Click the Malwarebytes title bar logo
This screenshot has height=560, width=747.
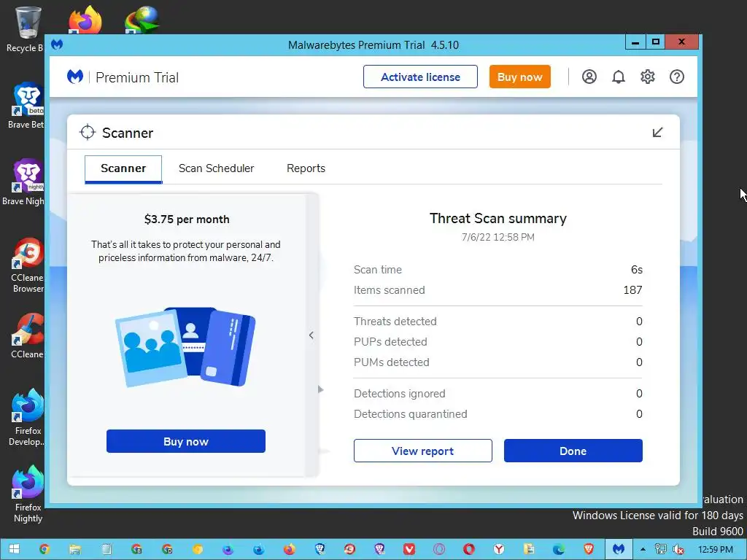(x=57, y=44)
